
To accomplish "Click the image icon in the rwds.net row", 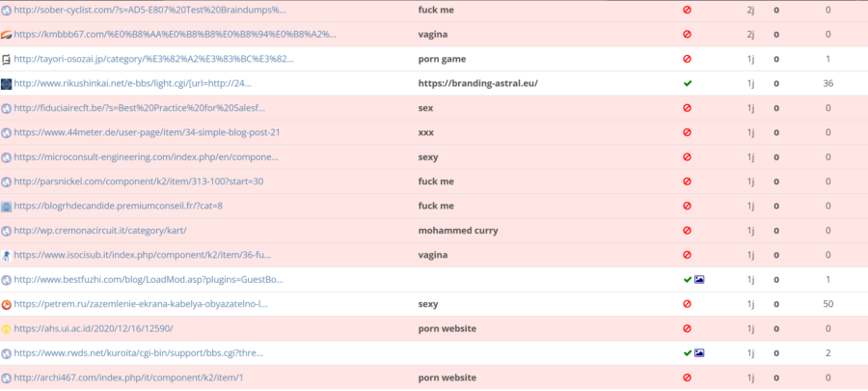I will tap(699, 353).
